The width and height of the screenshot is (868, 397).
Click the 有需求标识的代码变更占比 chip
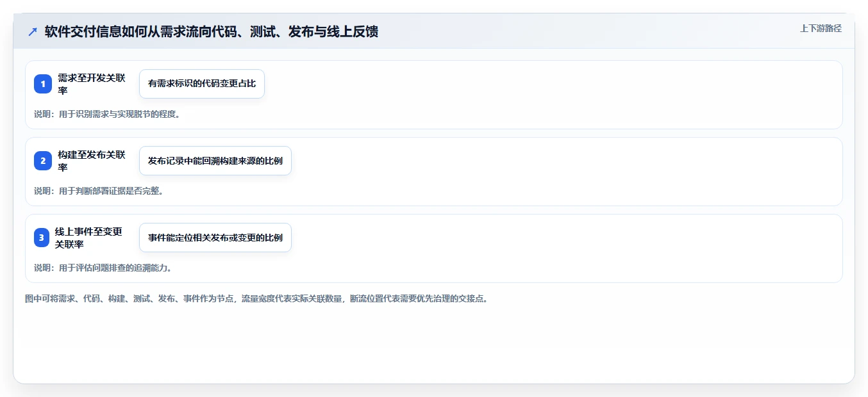point(202,84)
